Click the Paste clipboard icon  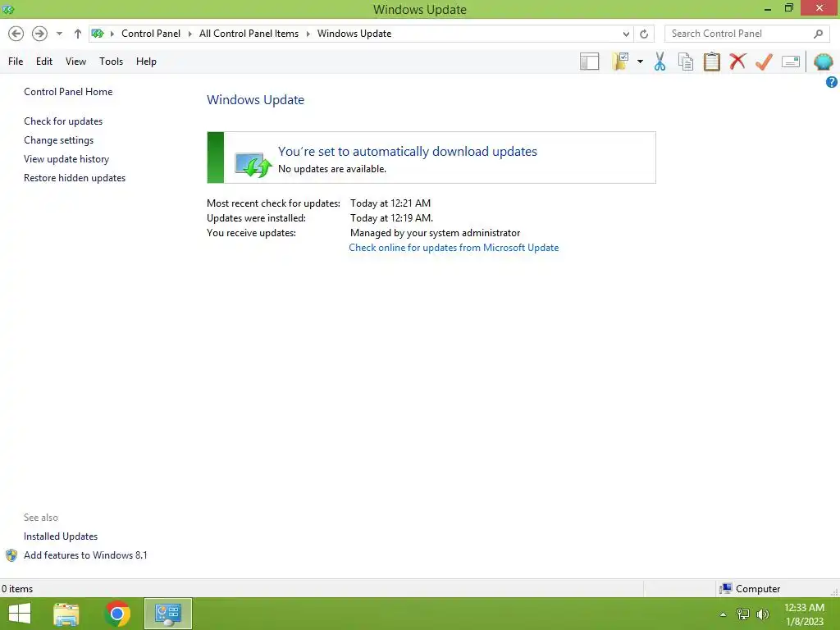coord(711,62)
